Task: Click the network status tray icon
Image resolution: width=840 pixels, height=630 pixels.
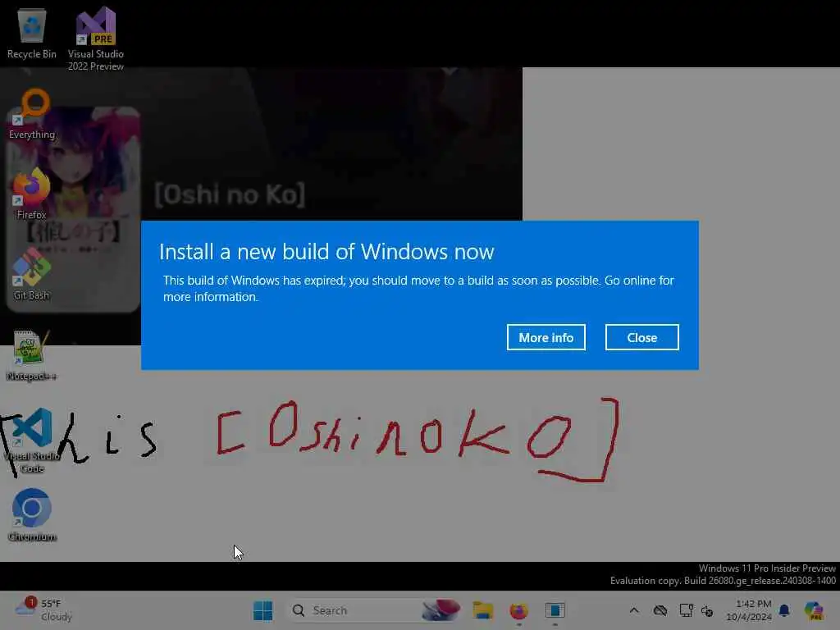Action: [x=707, y=610]
